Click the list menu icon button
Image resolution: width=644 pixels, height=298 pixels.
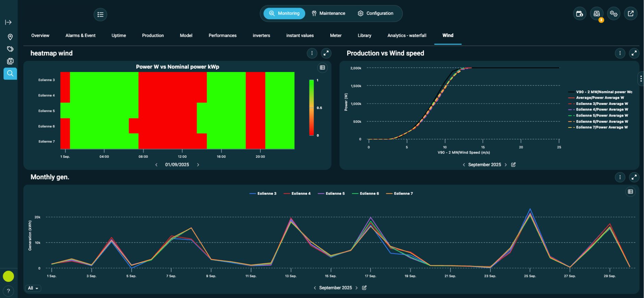pos(100,14)
